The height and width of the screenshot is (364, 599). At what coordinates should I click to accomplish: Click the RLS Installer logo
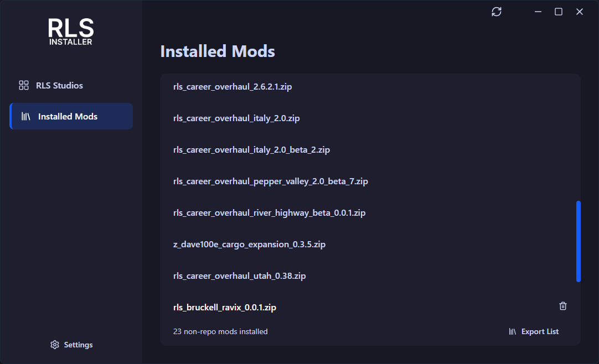[x=70, y=32]
